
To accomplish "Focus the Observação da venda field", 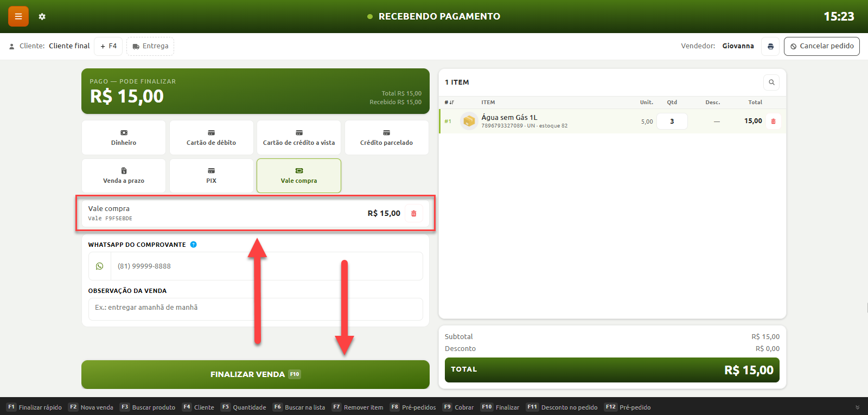I will pyautogui.click(x=256, y=309).
